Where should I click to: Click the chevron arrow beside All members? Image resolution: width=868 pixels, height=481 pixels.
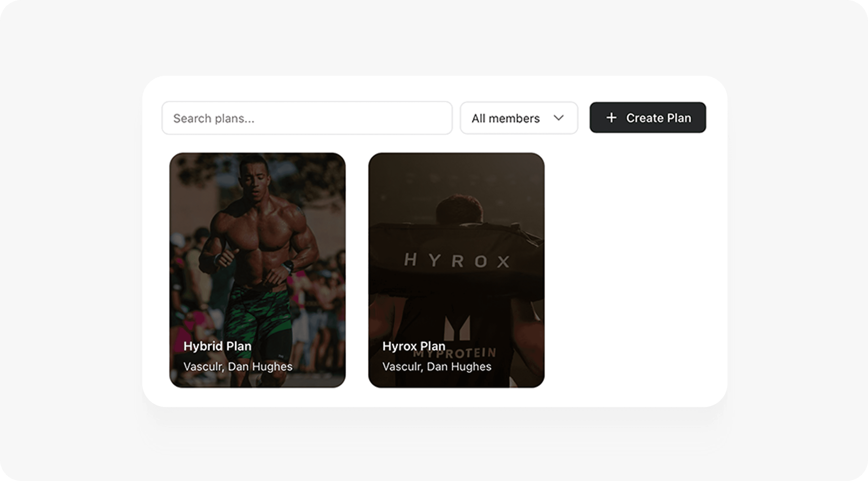[558, 118]
